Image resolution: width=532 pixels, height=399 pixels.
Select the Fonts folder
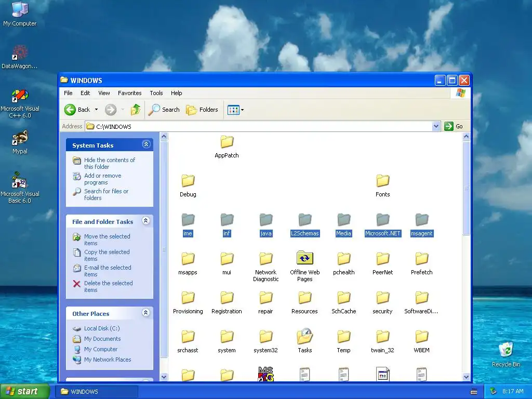coord(383,186)
